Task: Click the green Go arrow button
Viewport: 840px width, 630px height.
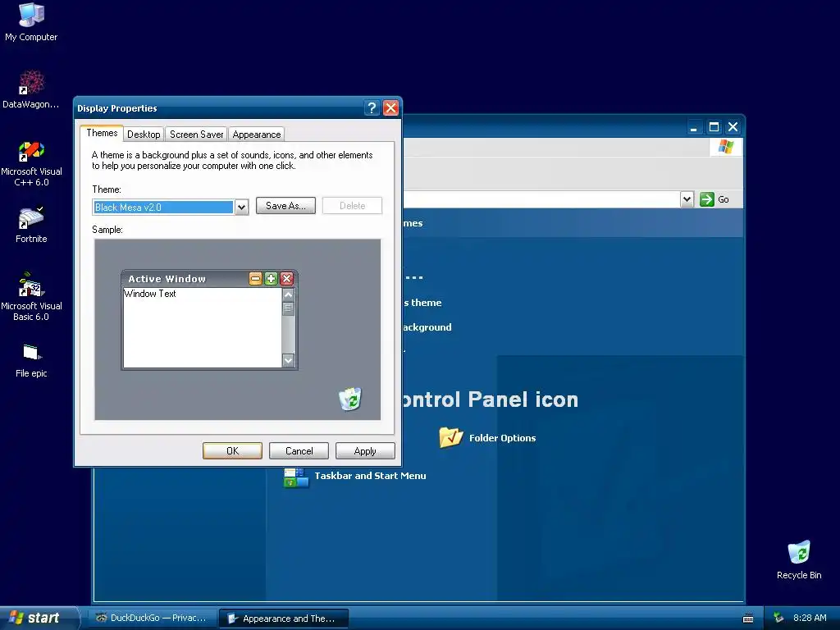Action: tap(707, 199)
